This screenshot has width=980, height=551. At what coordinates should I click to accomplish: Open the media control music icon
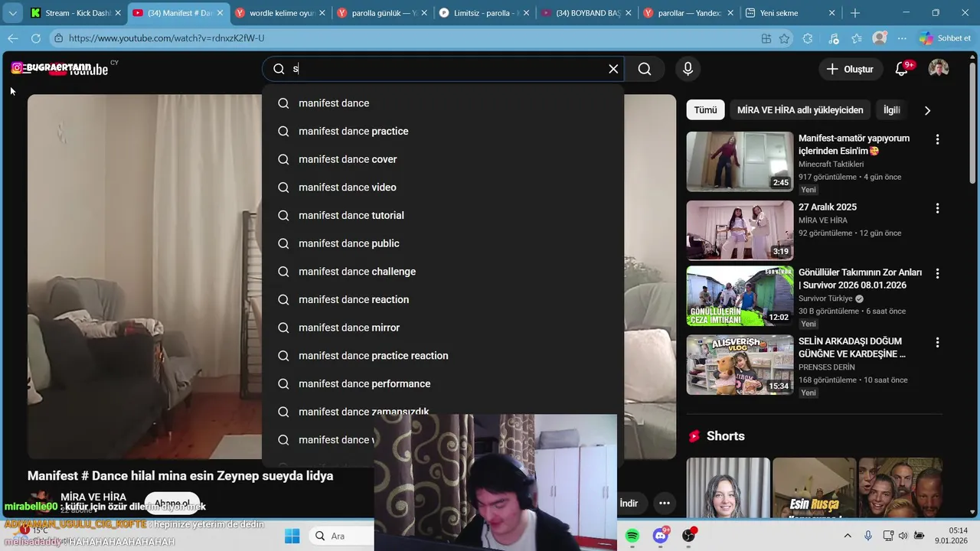[x=834, y=38]
